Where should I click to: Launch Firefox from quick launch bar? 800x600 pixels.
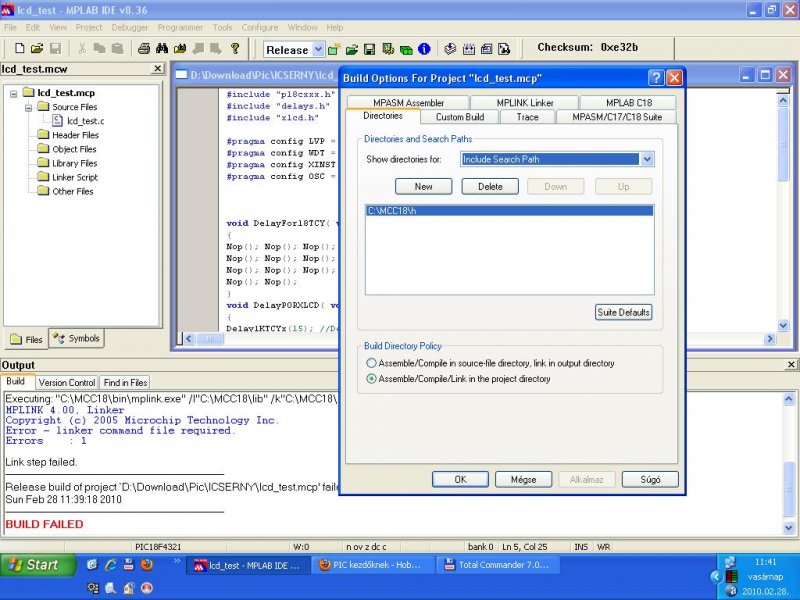[147, 564]
